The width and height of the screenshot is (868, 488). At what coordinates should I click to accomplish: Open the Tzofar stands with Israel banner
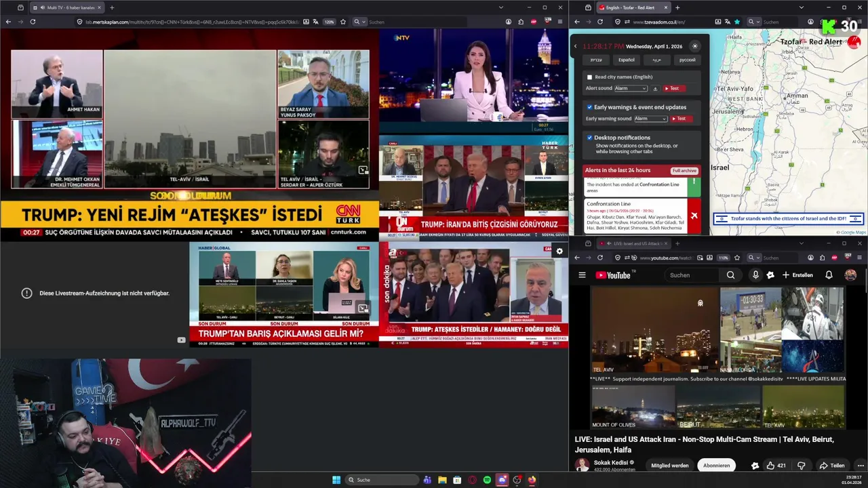(x=788, y=219)
